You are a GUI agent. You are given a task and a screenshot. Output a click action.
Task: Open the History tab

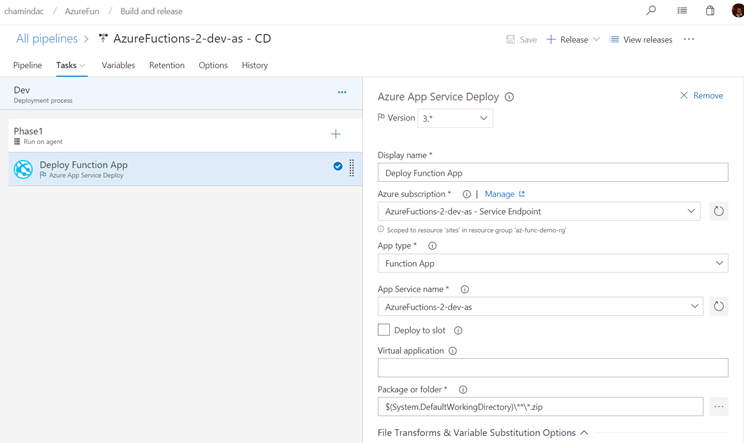click(x=254, y=65)
